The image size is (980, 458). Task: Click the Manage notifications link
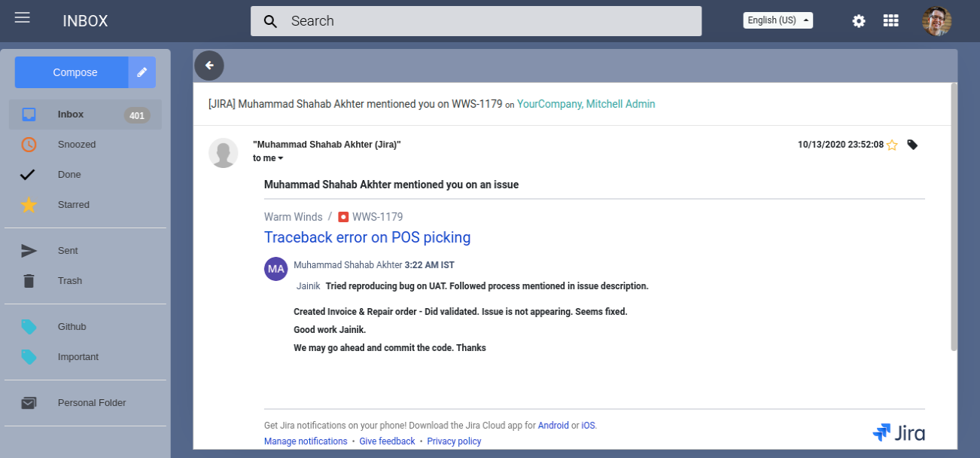tap(306, 441)
